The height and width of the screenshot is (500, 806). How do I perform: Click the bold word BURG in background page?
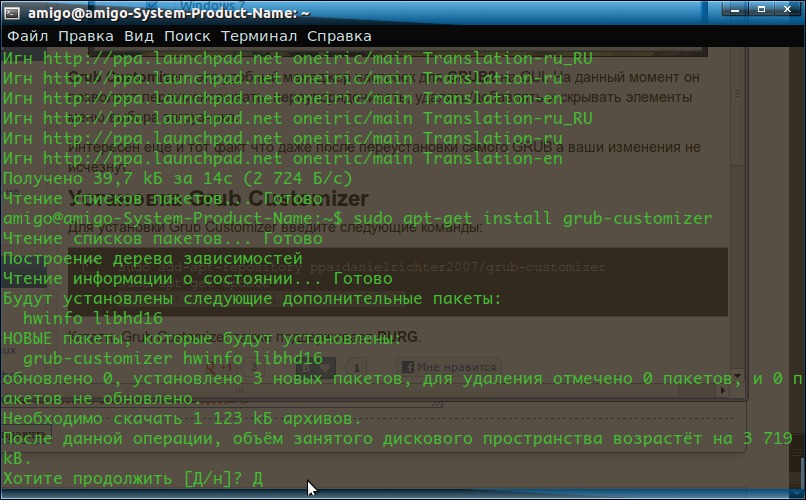tap(398, 337)
